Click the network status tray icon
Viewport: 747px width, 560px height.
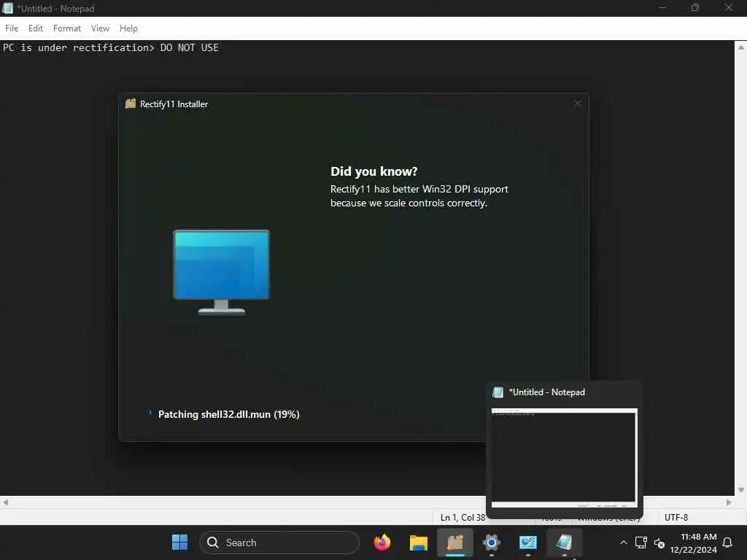pos(641,542)
